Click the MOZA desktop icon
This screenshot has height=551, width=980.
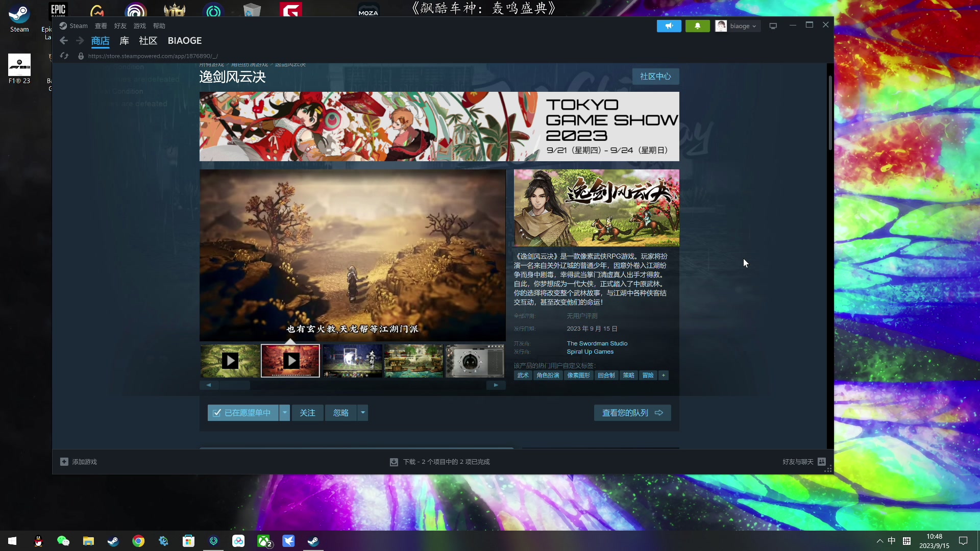(x=368, y=9)
